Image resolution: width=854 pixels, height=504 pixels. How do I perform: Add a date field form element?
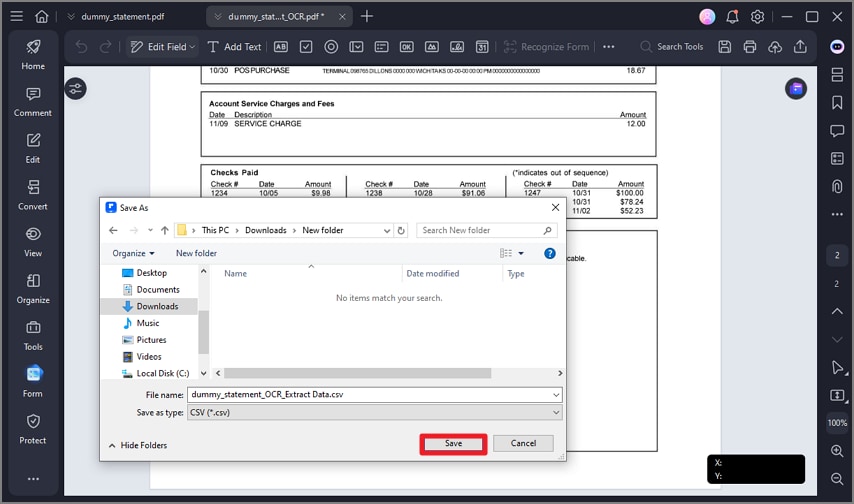(482, 47)
